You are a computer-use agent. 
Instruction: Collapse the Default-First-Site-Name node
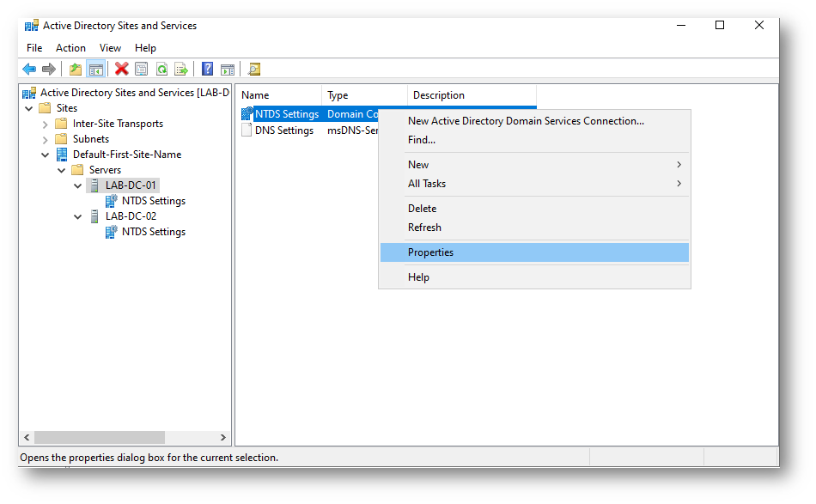(46, 155)
